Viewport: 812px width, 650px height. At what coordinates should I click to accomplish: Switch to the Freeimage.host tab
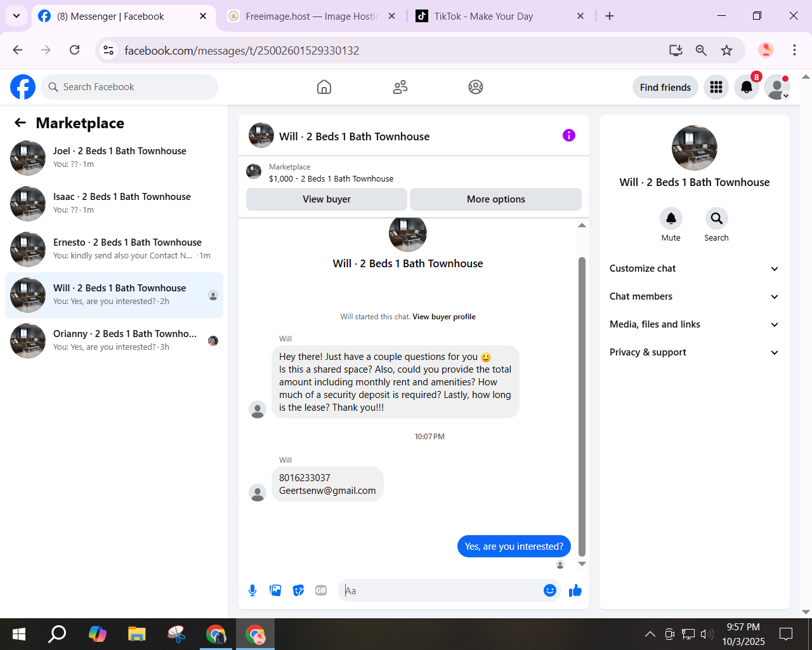click(x=311, y=17)
